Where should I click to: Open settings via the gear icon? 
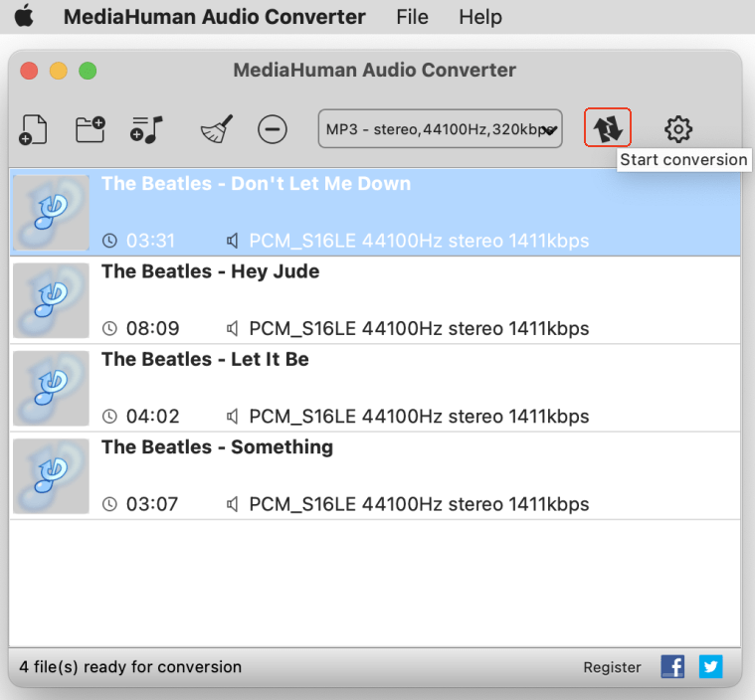point(678,128)
